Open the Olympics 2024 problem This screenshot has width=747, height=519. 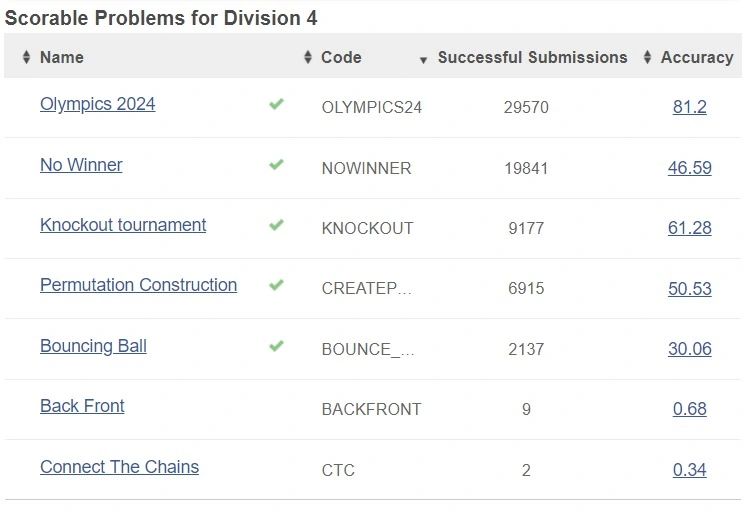[98, 104]
